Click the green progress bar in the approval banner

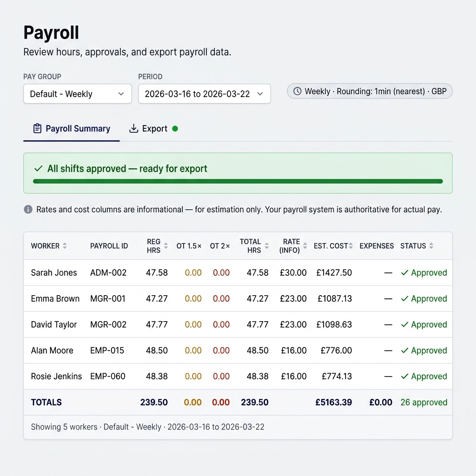coord(238,181)
